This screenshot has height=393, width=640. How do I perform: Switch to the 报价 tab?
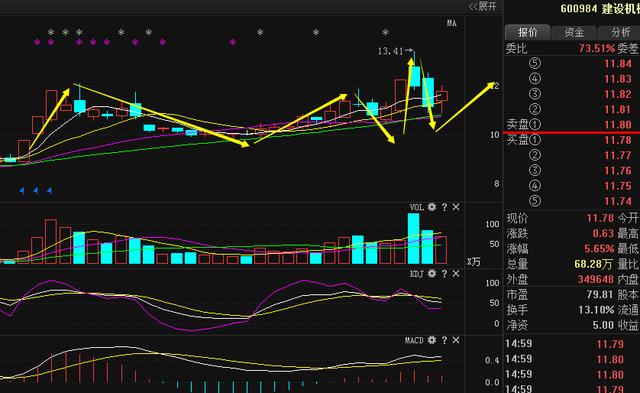[527, 32]
